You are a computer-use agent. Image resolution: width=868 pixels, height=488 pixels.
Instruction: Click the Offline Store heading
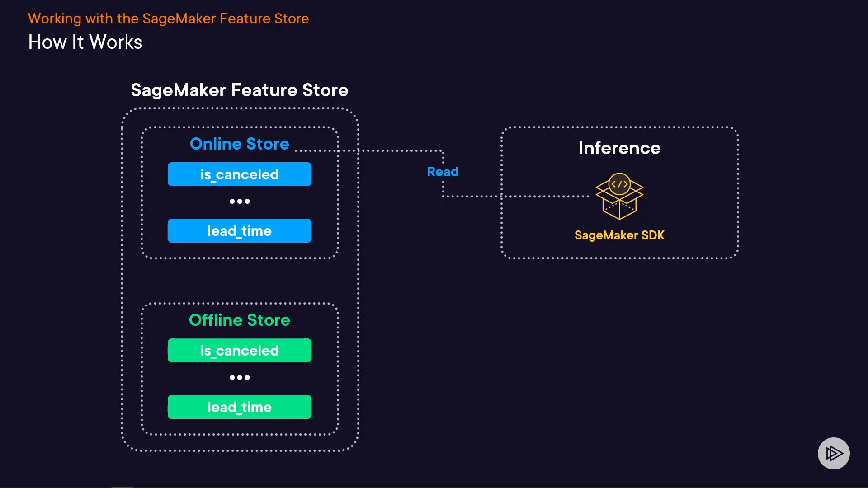click(x=239, y=320)
